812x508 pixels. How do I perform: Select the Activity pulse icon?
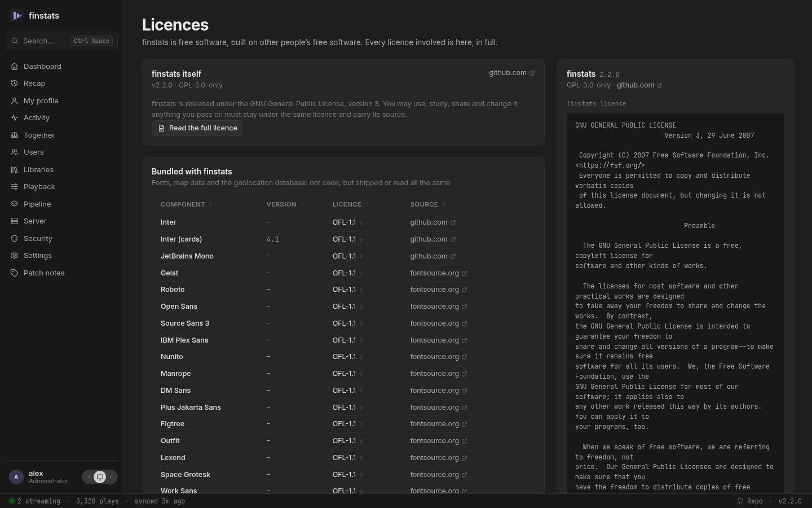(14, 118)
